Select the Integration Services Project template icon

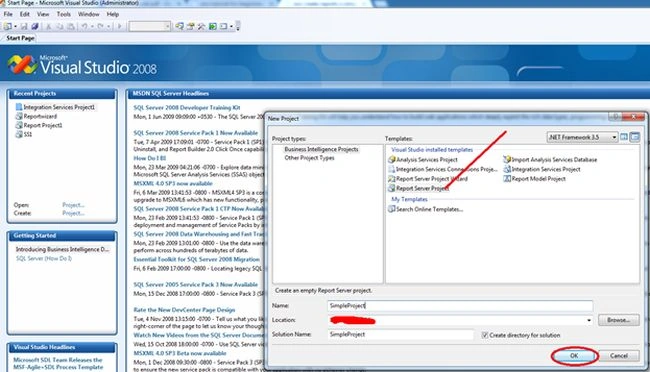point(507,169)
